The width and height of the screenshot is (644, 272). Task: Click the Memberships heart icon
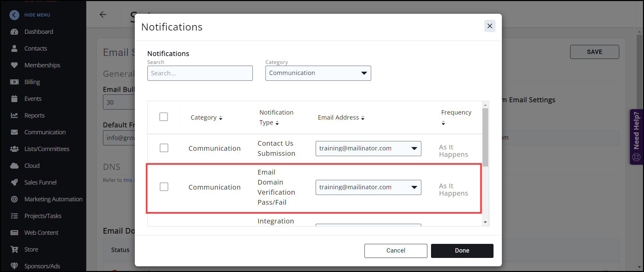click(x=14, y=65)
